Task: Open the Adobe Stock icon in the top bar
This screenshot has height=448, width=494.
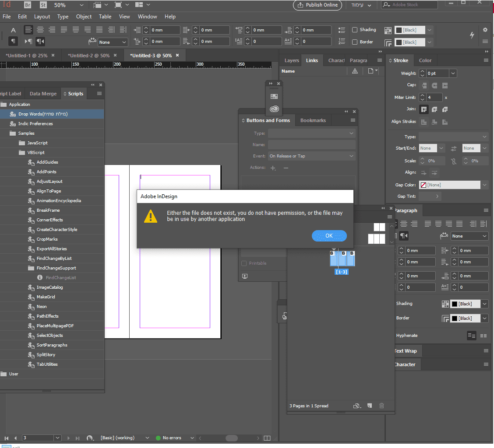Action: click(x=43, y=5)
